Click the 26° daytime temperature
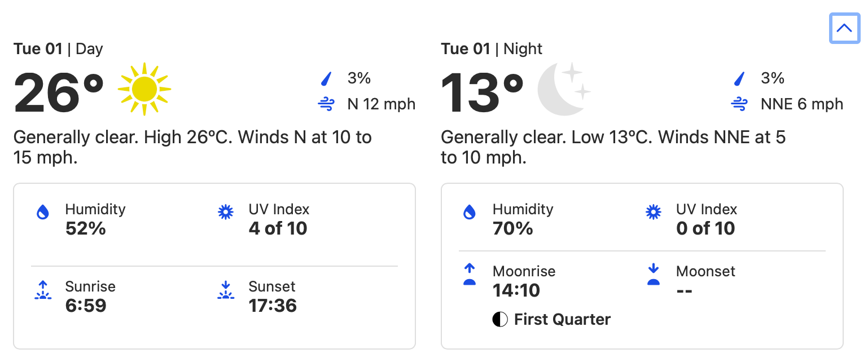868x362 pixels. point(59,92)
